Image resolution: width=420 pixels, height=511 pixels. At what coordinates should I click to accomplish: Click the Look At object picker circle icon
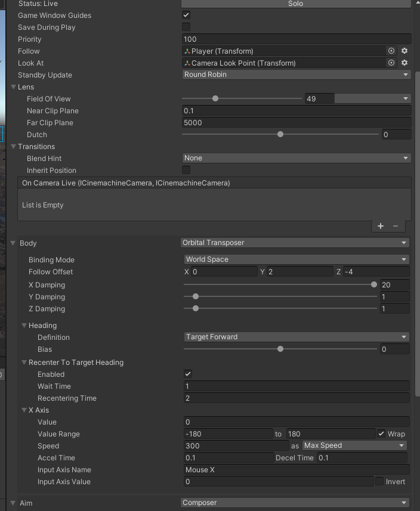391,63
